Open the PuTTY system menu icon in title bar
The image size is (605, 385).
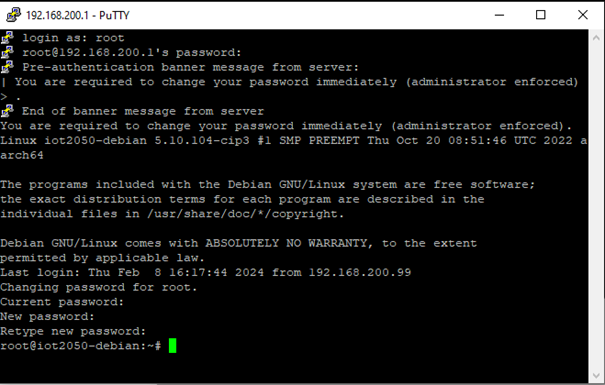(14, 15)
